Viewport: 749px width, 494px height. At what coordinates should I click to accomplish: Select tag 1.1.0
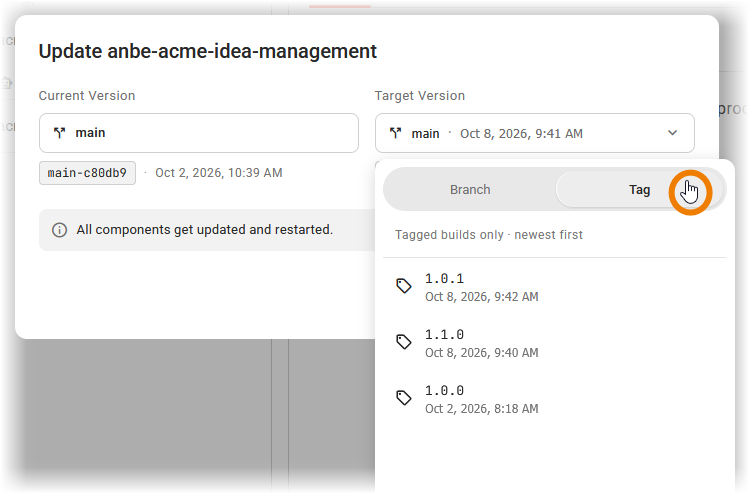[x=555, y=343]
